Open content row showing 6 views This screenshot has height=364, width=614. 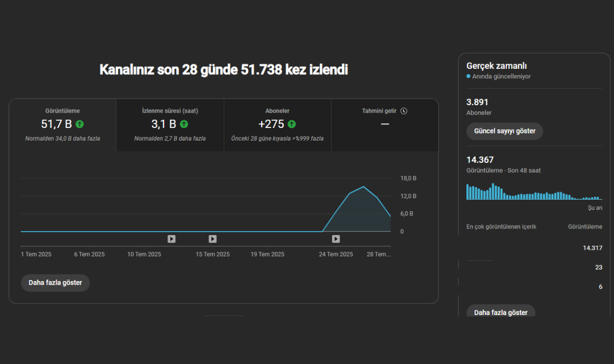tap(535, 287)
